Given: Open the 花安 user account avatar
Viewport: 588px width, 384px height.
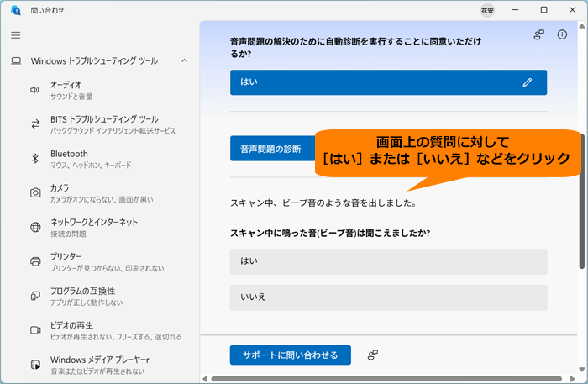Looking at the screenshot, I should tap(487, 10).
